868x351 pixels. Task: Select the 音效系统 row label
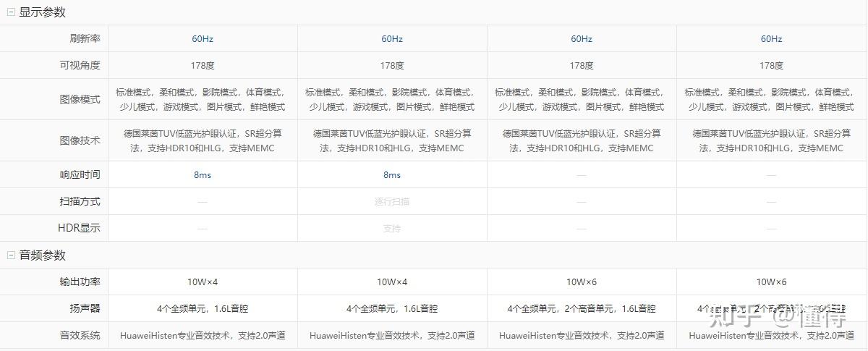[x=80, y=336]
